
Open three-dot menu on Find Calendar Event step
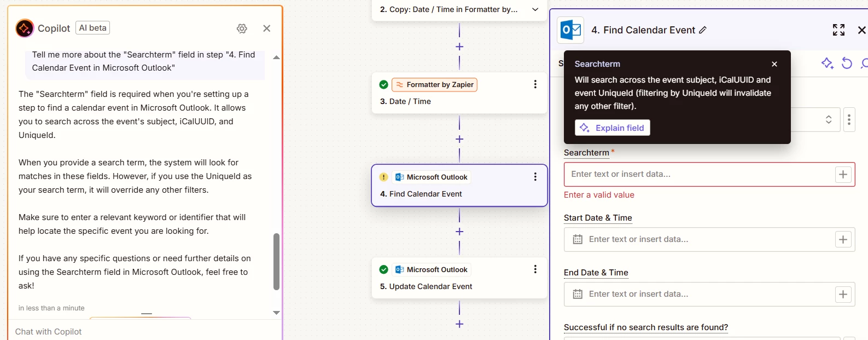(535, 177)
